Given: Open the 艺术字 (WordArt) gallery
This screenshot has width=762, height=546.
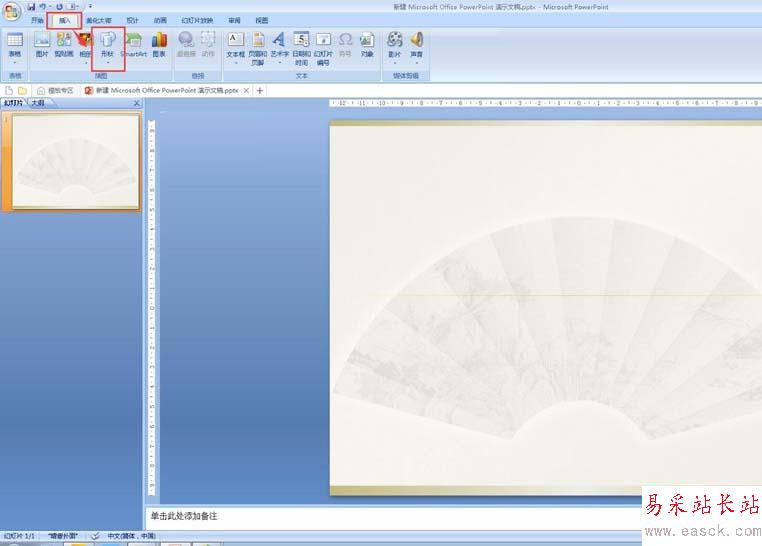Looking at the screenshot, I should pyautogui.click(x=279, y=48).
